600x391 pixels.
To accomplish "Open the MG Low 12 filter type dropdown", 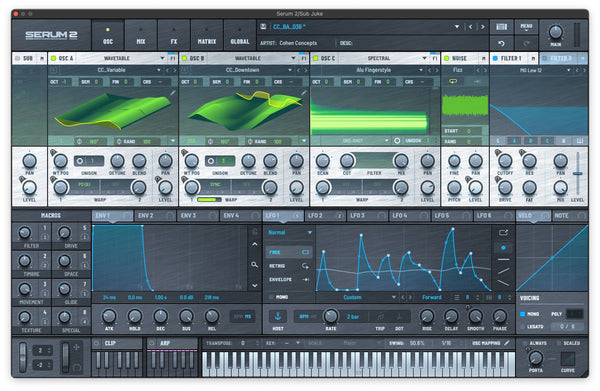I will (568, 70).
